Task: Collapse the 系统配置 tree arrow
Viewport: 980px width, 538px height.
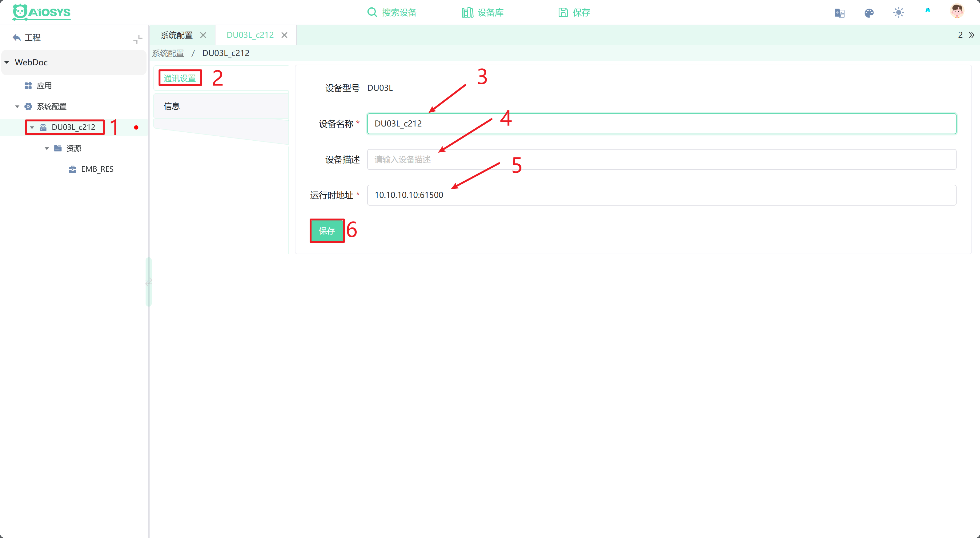Action: click(17, 106)
